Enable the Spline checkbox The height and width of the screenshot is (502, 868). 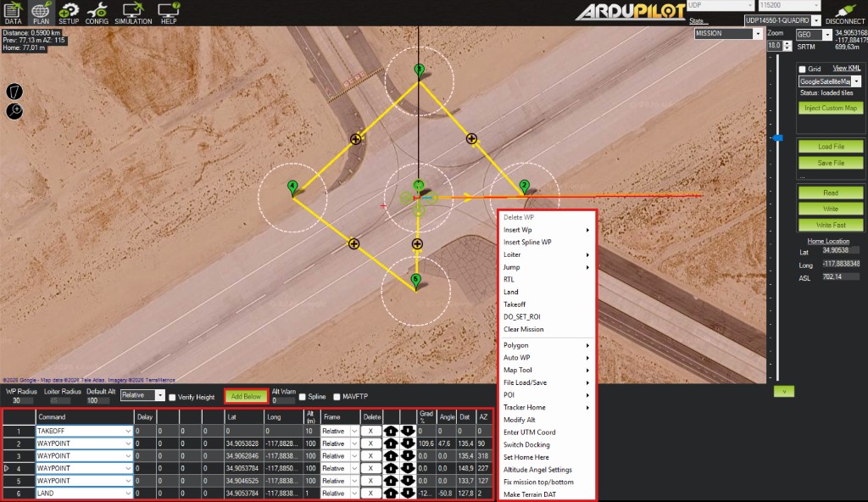pos(303,397)
